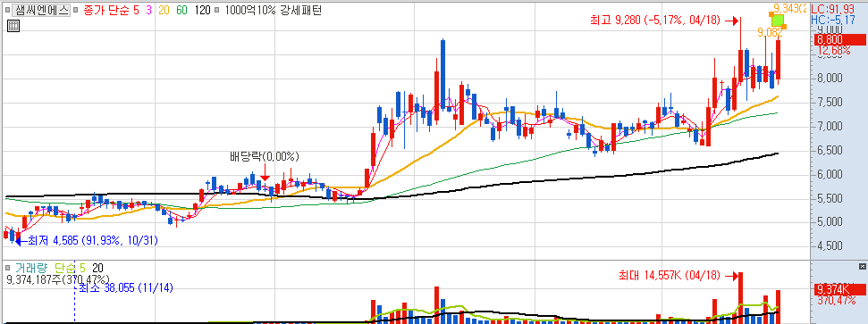Click the 최고 9,280 highest price label
The image size is (868, 324).
(x=655, y=21)
